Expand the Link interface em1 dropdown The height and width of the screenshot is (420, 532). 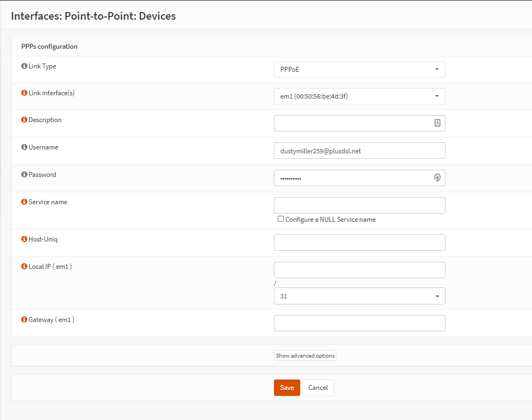coord(359,96)
